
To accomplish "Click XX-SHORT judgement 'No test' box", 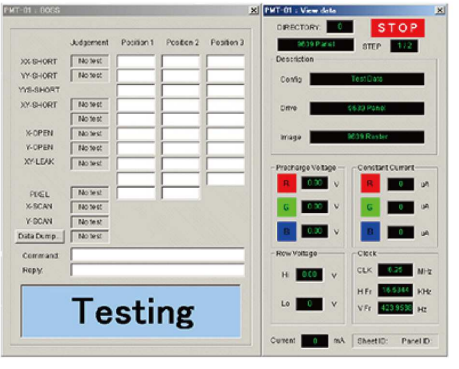I will 90,61.
